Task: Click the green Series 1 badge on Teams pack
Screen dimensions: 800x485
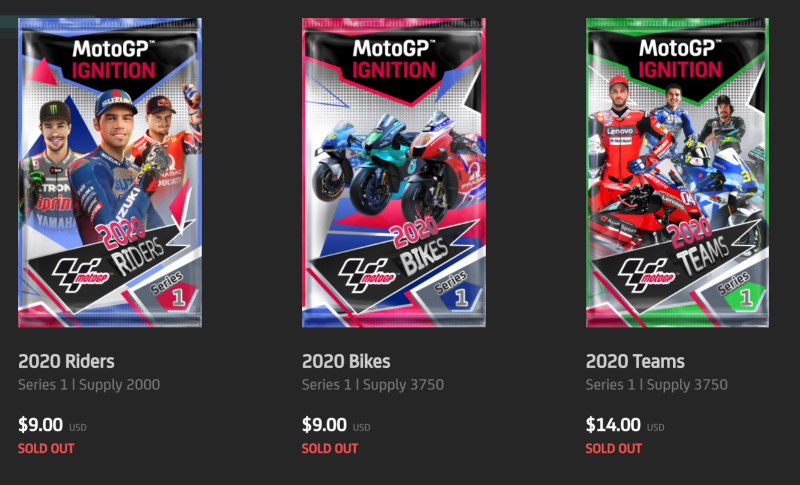Action: (745, 297)
